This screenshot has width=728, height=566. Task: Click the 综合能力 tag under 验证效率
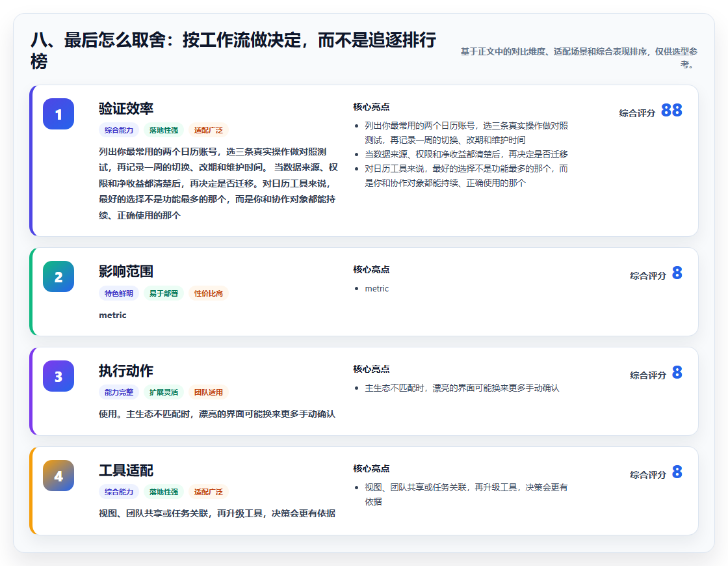119,130
